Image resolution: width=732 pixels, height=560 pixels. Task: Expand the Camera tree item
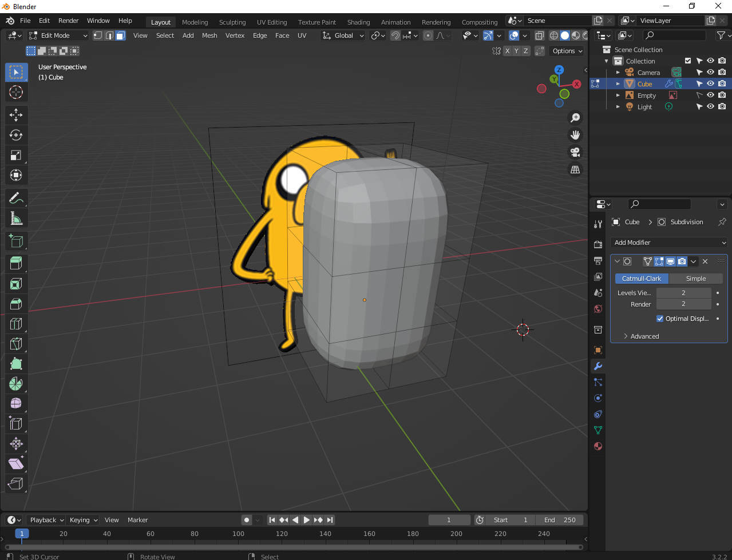pyautogui.click(x=618, y=73)
